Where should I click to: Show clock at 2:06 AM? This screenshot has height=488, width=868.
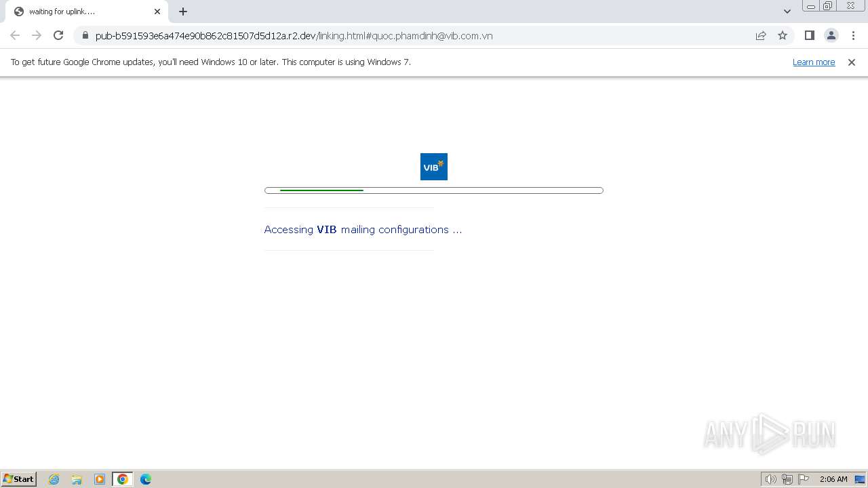[x=833, y=479]
